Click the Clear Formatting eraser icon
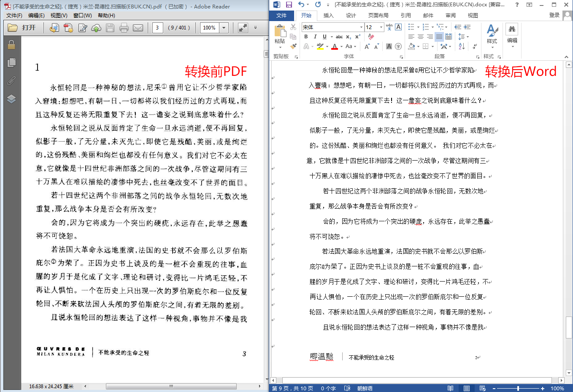Screen dimensions: 573x392 click(x=371, y=37)
